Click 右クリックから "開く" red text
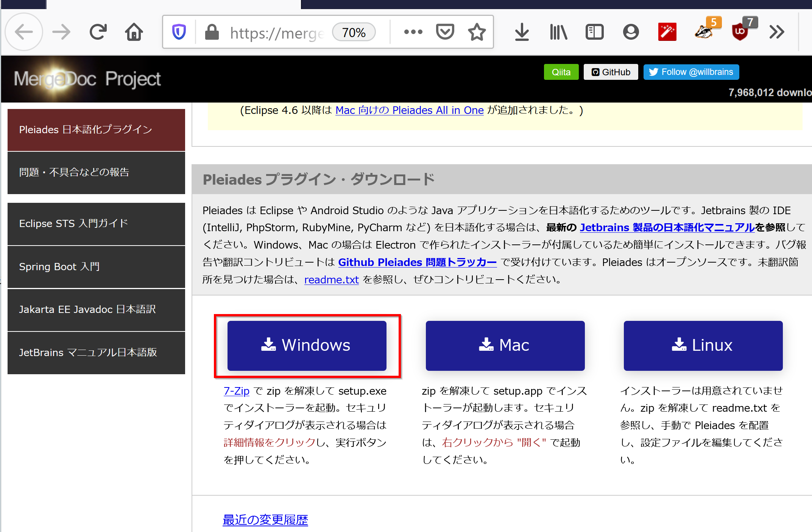This screenshot has height=532, width=812. [x=494, y=442]
